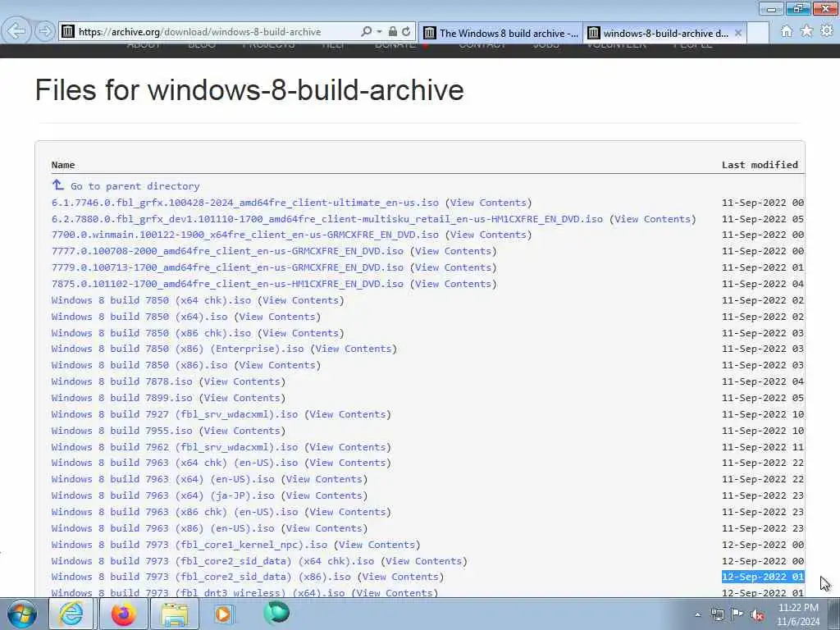Image resolution: width=840 pixels, height=630 pixels.
Task: Download Windows 8 build 7899.iso
Action: coord(121,398)
